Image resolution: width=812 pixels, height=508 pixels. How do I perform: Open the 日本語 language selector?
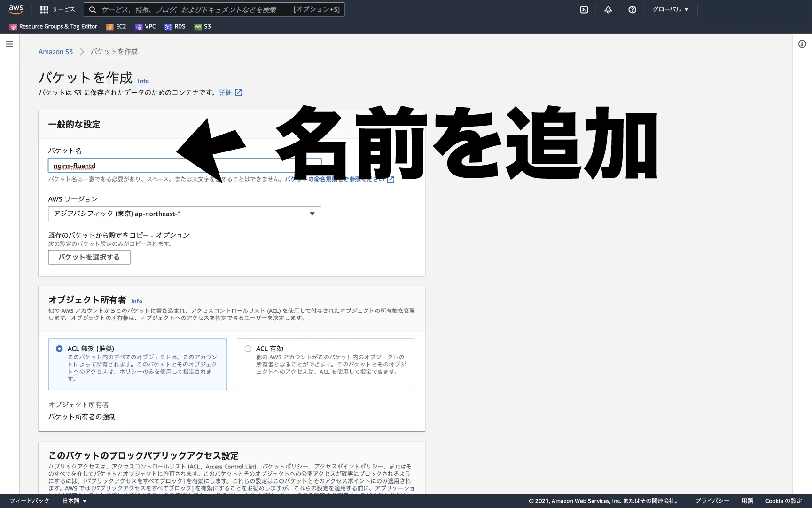click(x=74, y=501)
